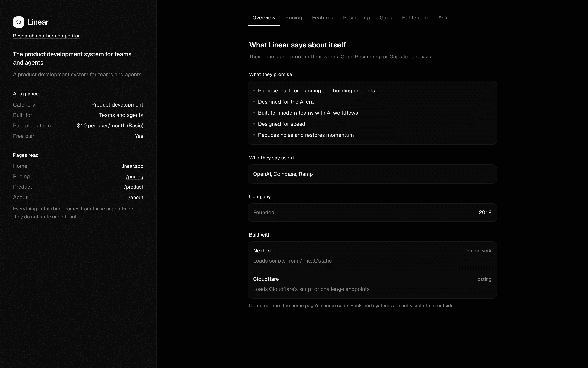Switch to the Pricing tab
Screen dimensions: 588x368
coord(294,18)
